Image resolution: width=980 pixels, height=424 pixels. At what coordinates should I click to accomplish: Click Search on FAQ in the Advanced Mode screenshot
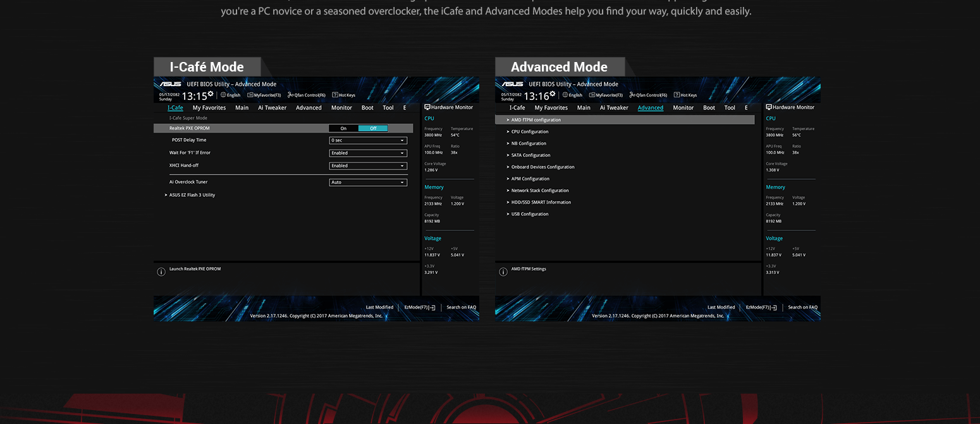point(802,308)
